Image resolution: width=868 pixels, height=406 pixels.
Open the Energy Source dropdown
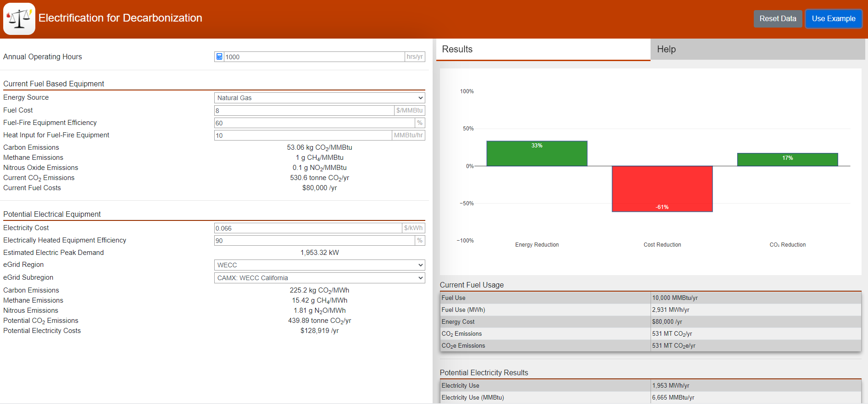pyautogui.click(x=320, y=98)
